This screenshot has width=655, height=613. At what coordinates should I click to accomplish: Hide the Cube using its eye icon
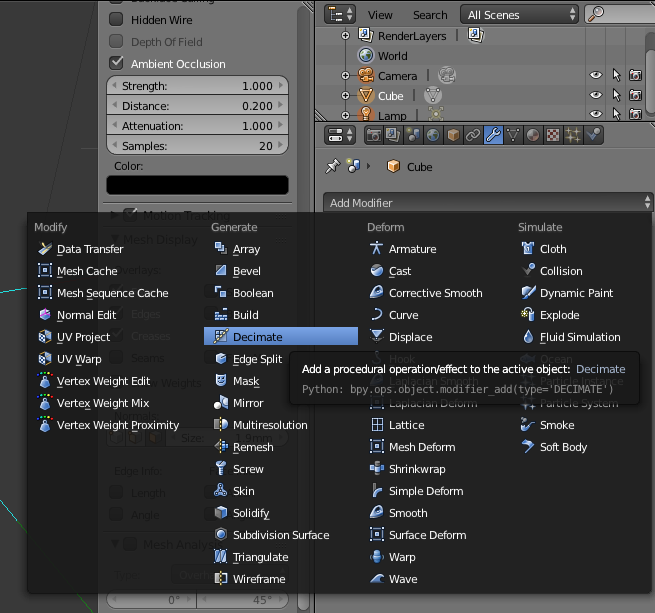tap(596, 95)
